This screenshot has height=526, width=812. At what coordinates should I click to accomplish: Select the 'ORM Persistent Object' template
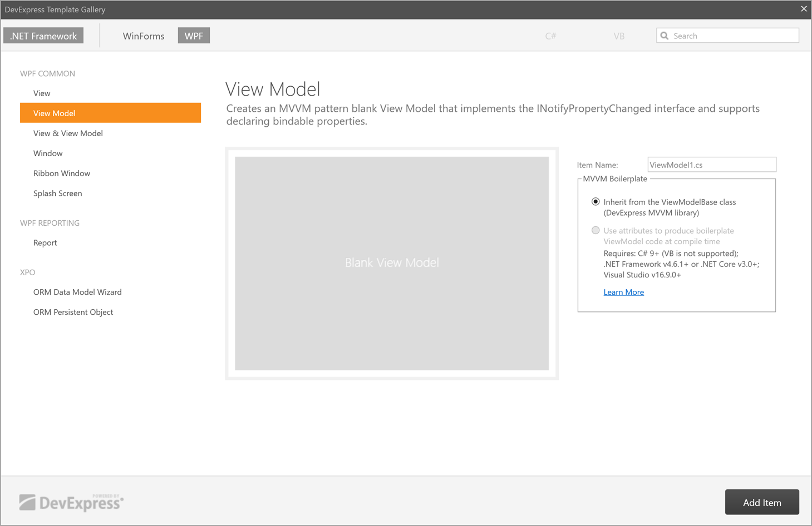pyautogui.click(x=73, y=312)
